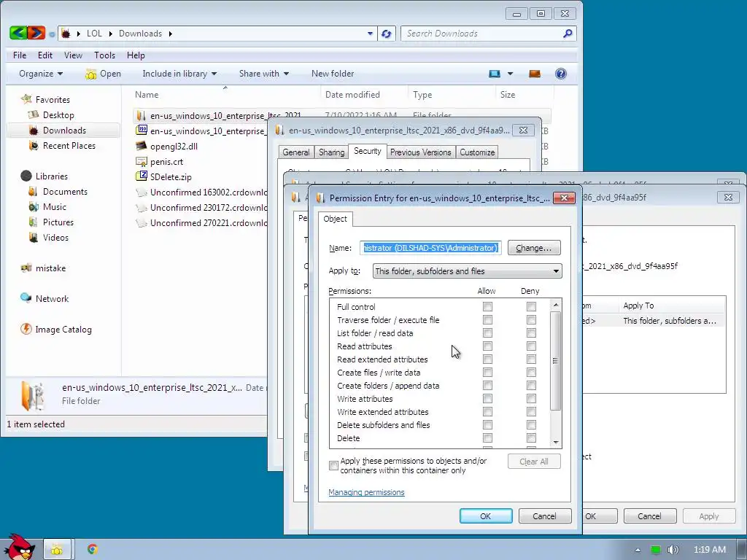The height and width of the screenshot is (560, 747).
Task: Click the search magnifier icon
Action: (568, 34)
